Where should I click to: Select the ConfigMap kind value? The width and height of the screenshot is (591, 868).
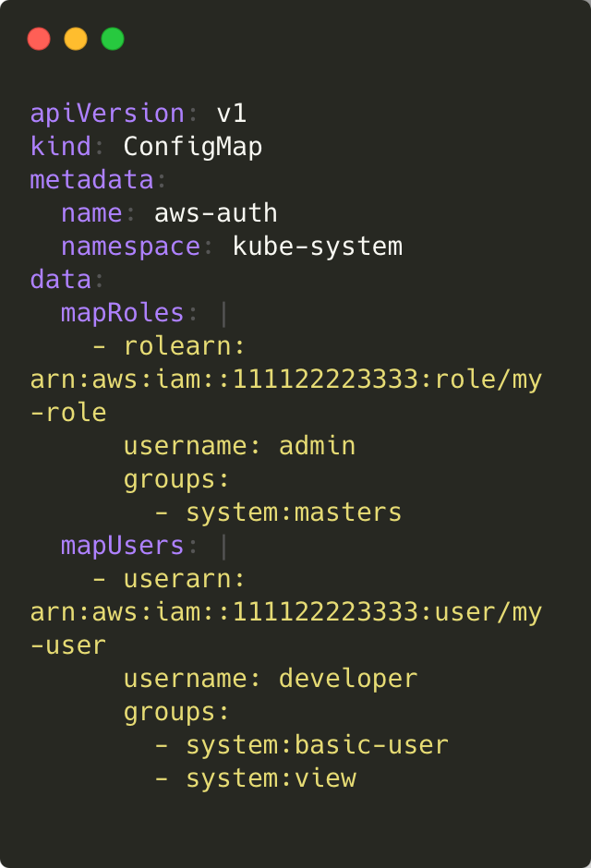click(193, 147)
